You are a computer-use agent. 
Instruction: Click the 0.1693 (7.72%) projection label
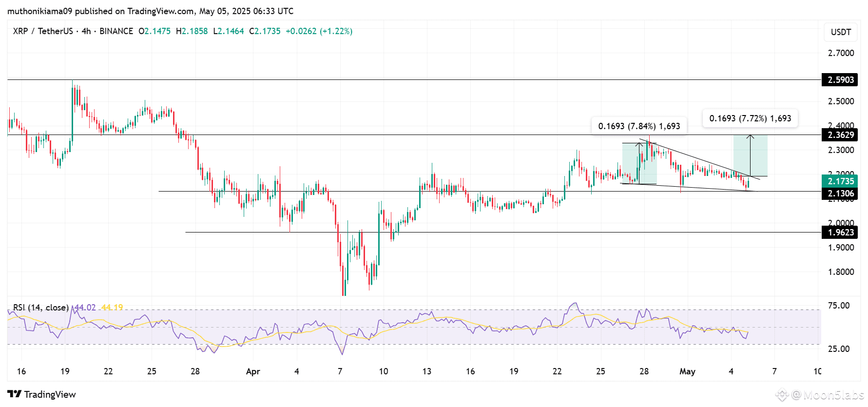click(x=750, y=118)
